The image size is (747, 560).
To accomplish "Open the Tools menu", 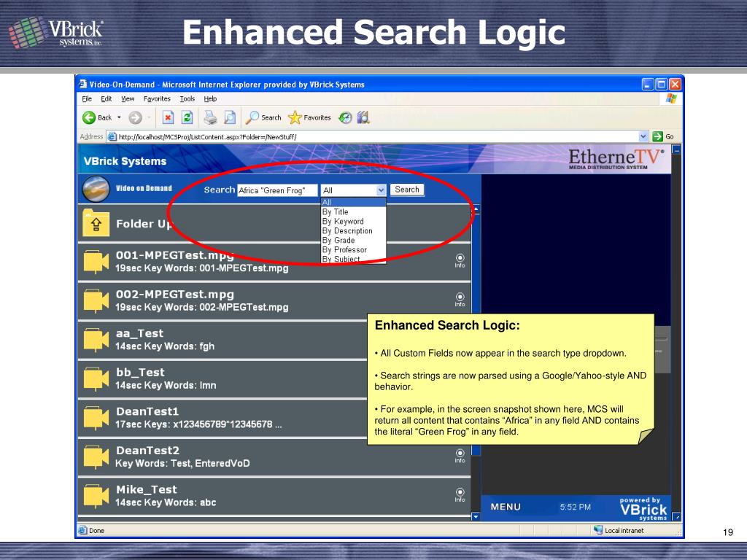I will pos(187,98).
